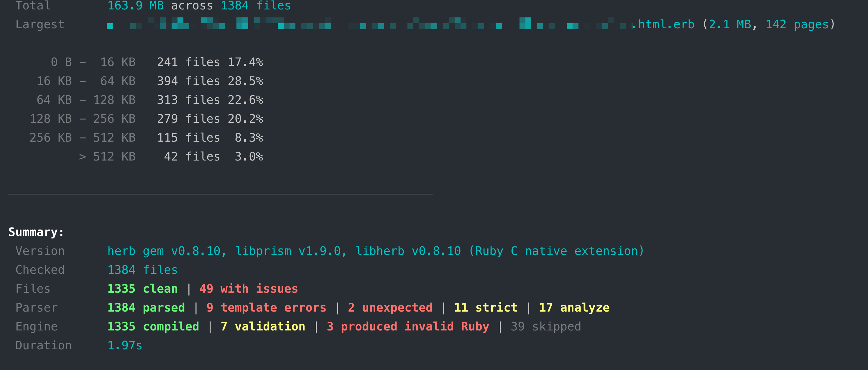Click the red "49 with issues" text

[x=248, y=289]
